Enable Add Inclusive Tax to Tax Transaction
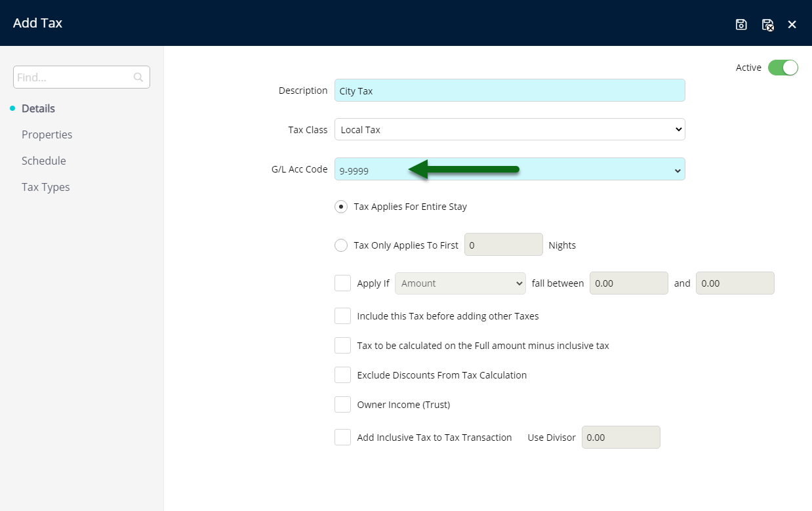This screenshot has width=812, height=511. pos(342,438)
